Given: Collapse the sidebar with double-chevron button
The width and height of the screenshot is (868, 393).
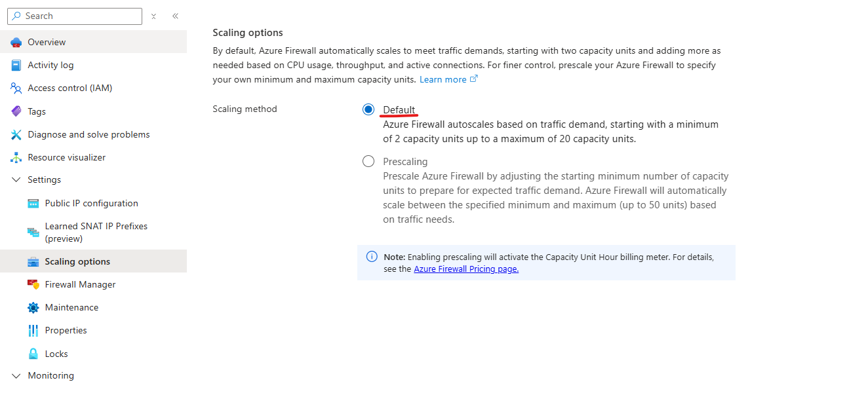Looking at the screenshot, I should (x=175, y=16).
